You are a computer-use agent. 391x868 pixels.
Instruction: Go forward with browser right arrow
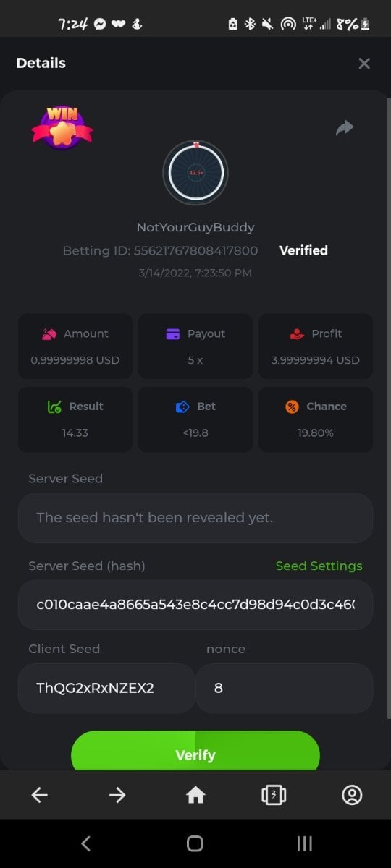[x=117, y=795]
